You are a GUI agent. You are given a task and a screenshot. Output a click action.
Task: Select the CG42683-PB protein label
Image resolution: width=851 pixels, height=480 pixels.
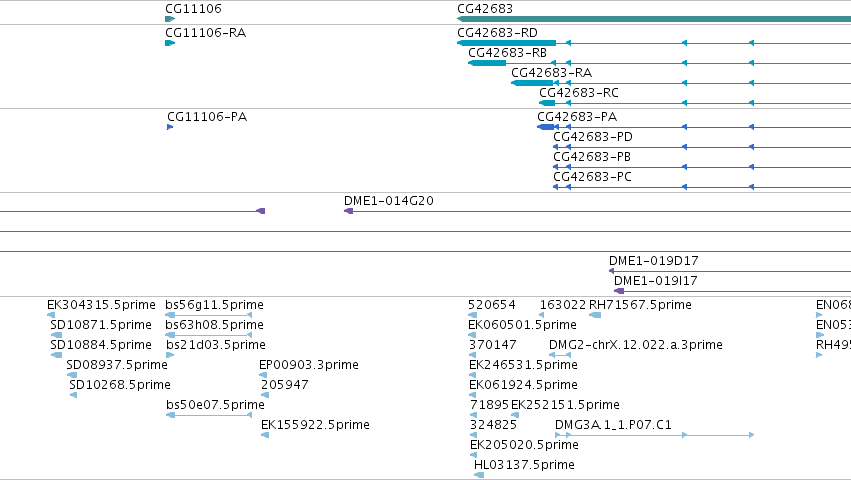point(592,157)
